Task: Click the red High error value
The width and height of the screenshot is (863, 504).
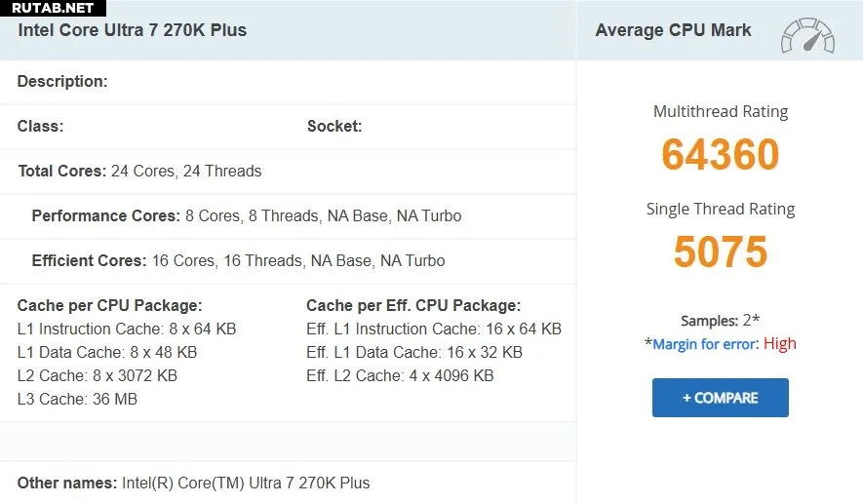Action: 780,344
